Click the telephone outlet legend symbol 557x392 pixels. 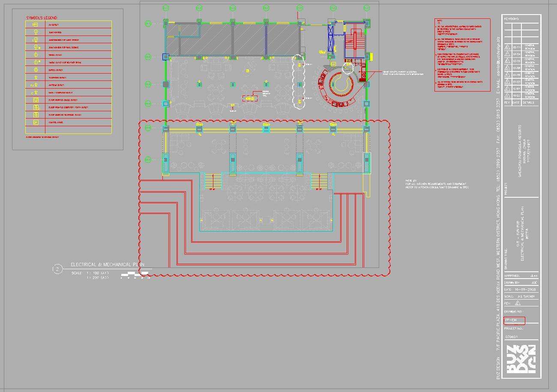pos(36,77)
